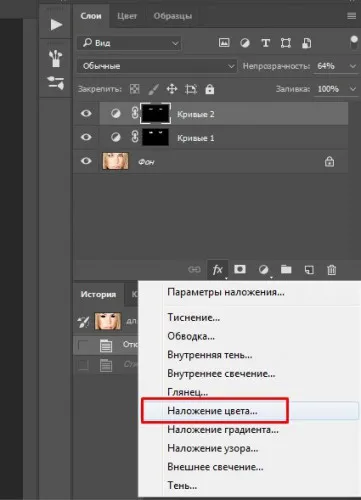Toggle the layer filtering switch
This screenshot has width=361, height=500.
pos(354,43)
